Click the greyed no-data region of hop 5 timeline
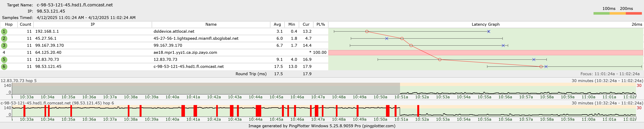 206,88
